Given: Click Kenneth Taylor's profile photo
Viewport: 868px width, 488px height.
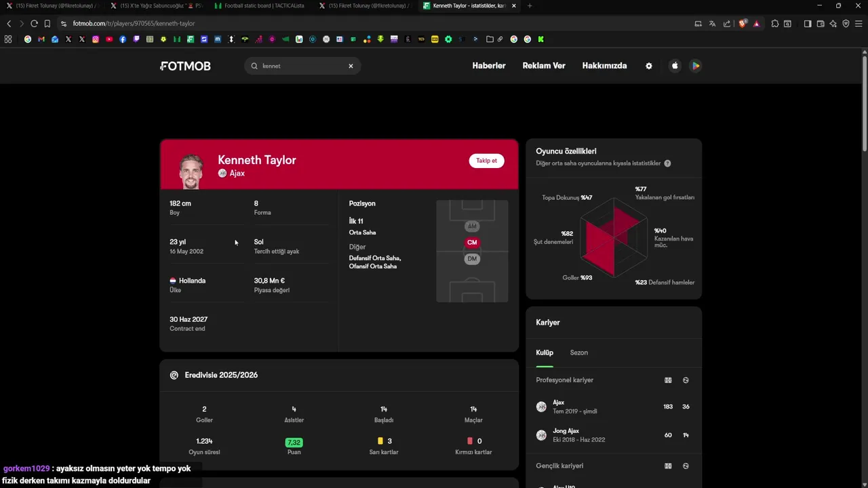Looking at the screenshot, I should [x=191, y=171].
